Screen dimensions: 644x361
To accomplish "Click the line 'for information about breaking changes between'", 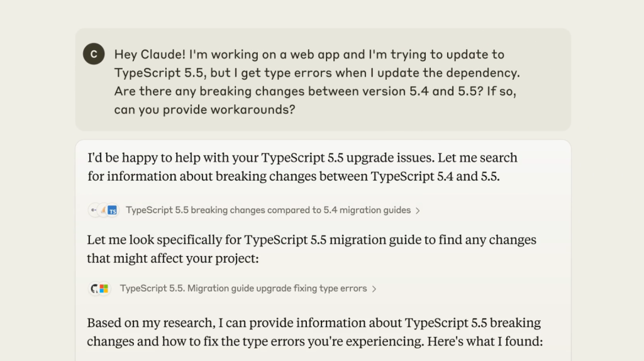I will coord(294,177).
